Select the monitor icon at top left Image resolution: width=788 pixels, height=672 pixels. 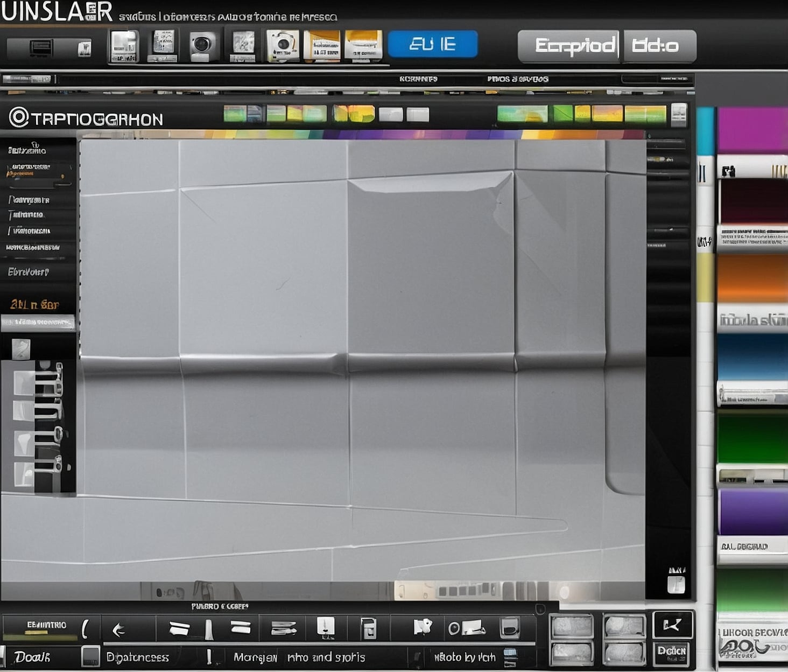41,48
